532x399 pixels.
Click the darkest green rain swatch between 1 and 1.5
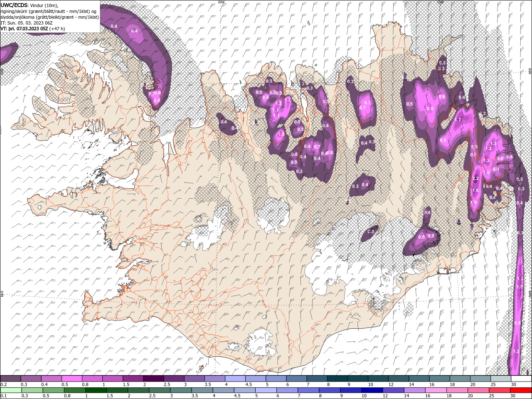click(x=96, y=390)
